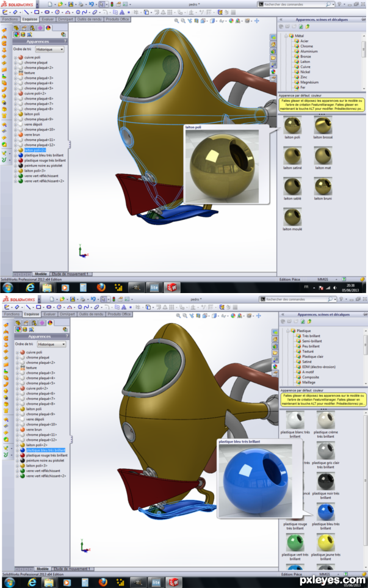Switch to Evaluer tab in upper window
The width and height of the screenshot is (368, 588).
click(x=48, y=19)
